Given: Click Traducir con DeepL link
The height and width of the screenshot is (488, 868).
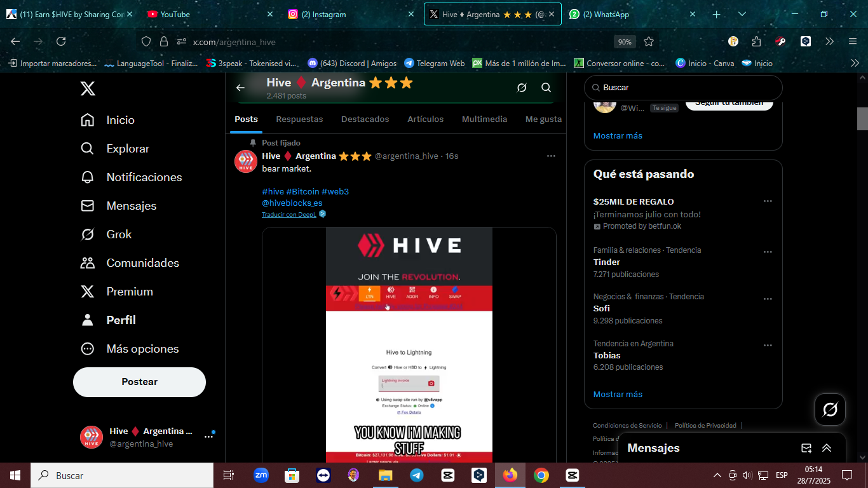Looking at the screenshot, I should (288, 215).
